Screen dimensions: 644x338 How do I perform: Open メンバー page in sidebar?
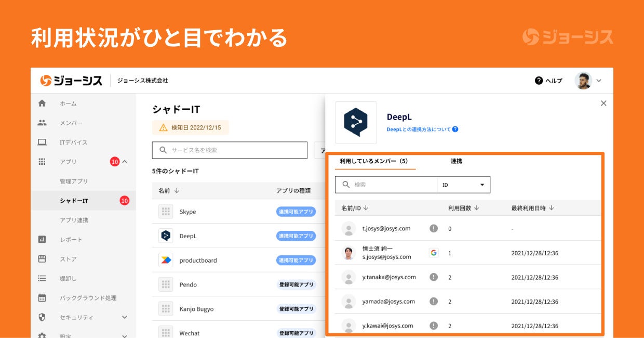pyautogui.click(x=71, y=123)
